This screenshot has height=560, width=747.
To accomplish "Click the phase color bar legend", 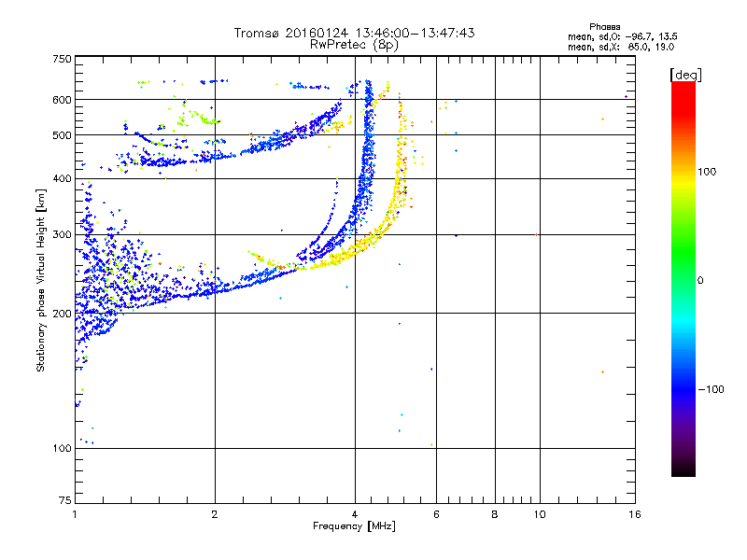I will 684,278.
